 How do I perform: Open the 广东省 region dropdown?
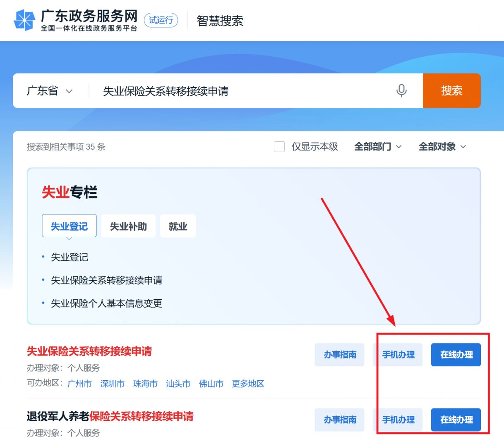tap(50, 91)
